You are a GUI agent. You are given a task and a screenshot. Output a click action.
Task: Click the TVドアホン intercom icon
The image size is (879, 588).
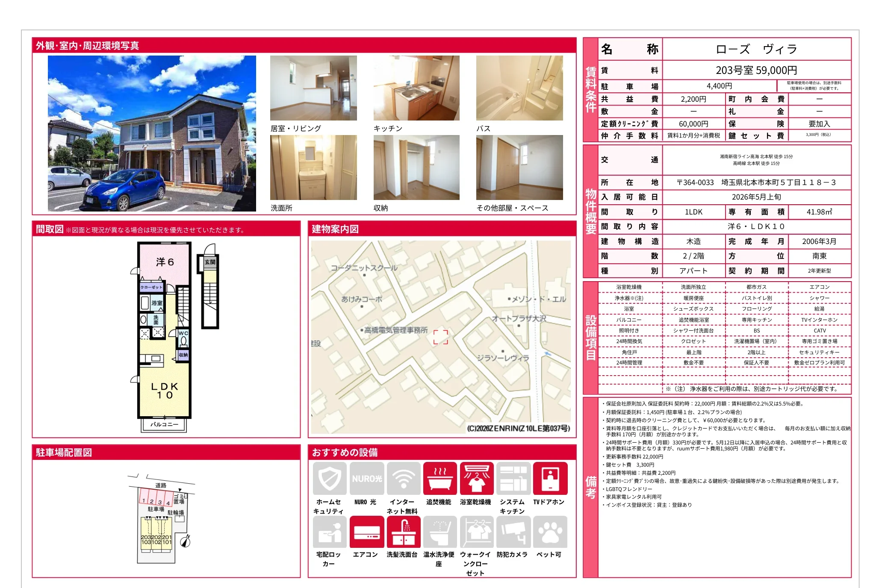pos(550,479)
